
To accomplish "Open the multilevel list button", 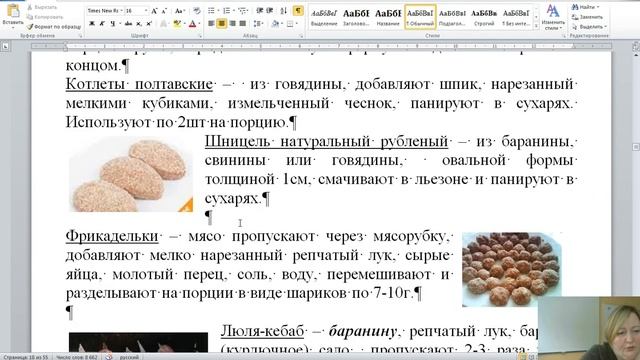I will pyautogui.click(x=243, y=11).
